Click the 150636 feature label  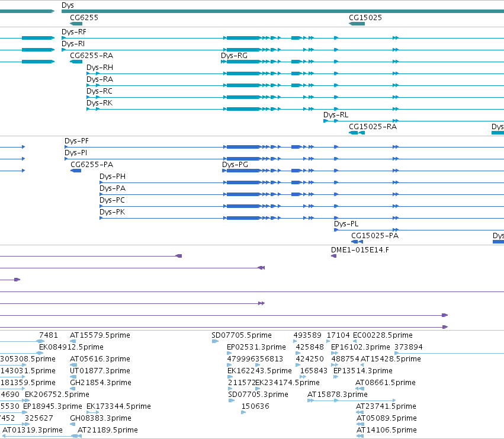255,407
